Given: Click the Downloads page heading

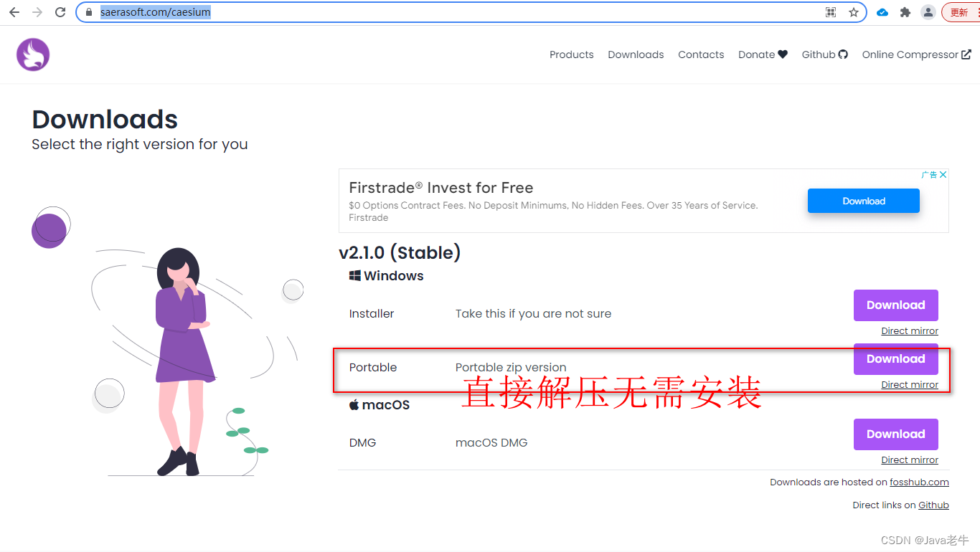Looking at the screenshot, I should pos(105,119).
